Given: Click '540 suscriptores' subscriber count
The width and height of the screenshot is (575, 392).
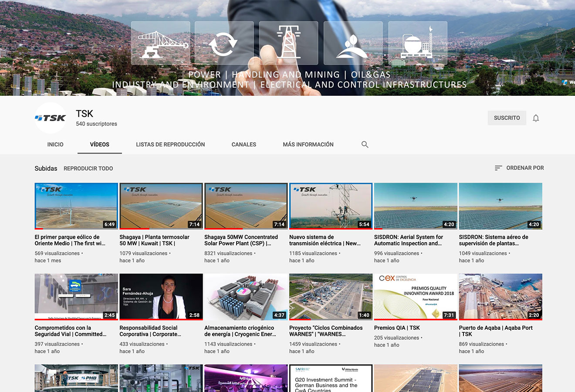Looking at the screenshot, I should click(x=96, y=124).
